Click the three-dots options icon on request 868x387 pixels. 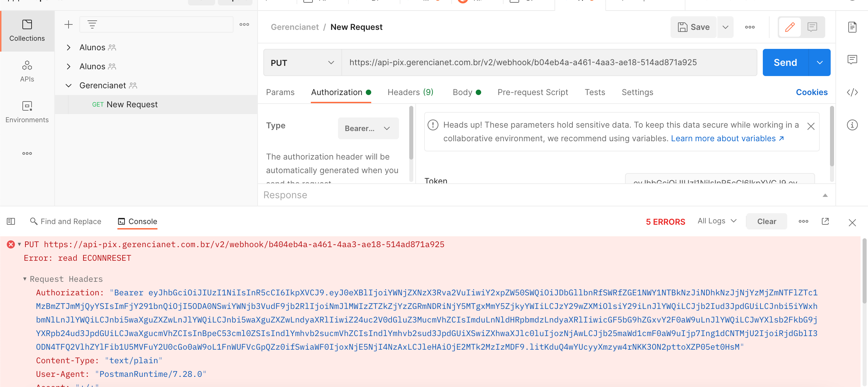750,26
